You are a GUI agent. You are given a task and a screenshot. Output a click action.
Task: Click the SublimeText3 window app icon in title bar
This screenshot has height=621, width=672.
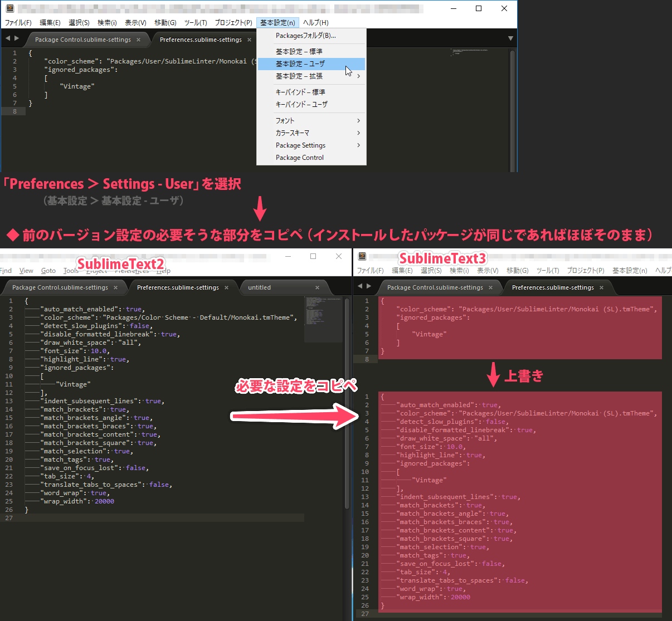362,256
